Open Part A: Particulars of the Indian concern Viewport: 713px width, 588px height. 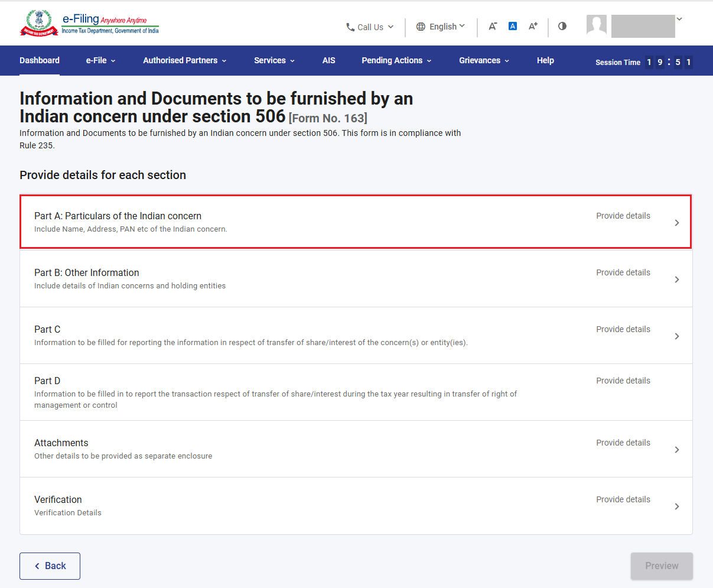[x=356, y=222]
